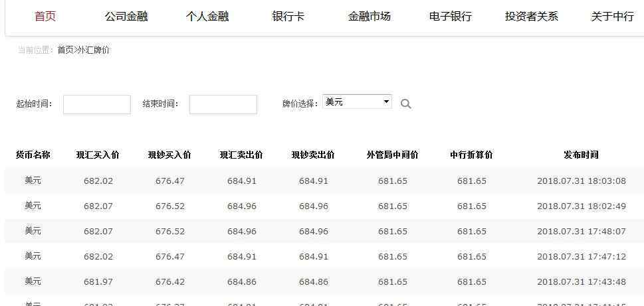Go to 公司金融 menu item

pos(126,17)
